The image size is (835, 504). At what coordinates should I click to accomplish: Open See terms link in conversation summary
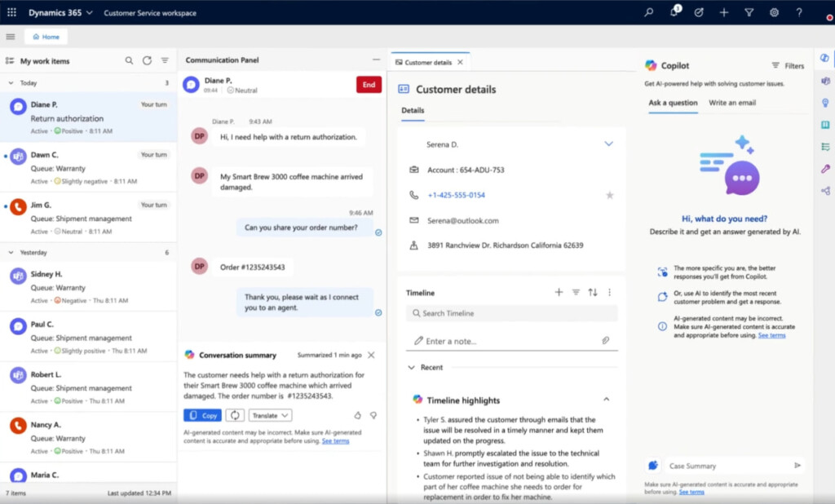(335, 441)
